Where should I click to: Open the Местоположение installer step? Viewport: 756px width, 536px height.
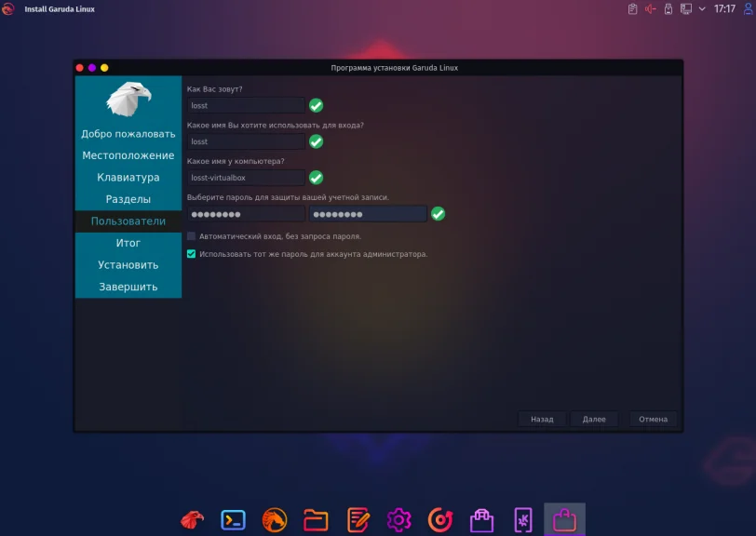128,155
